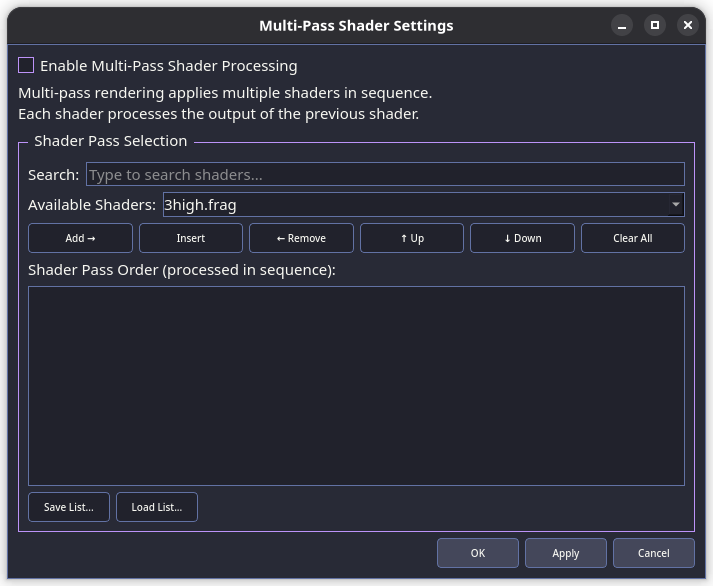The width and height of the screenshot is (713, 586).
Task: Move shader pass Up
Action: [412, 238]
